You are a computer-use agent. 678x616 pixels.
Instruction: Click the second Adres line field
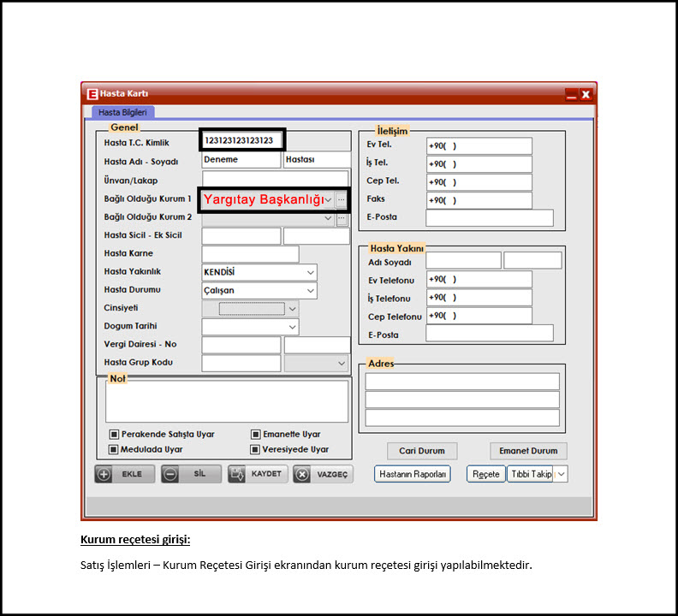(x=462, y=400)
